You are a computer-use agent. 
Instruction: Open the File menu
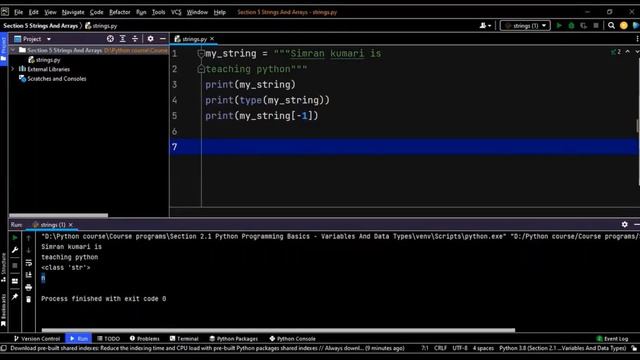[x=18, y=12]
